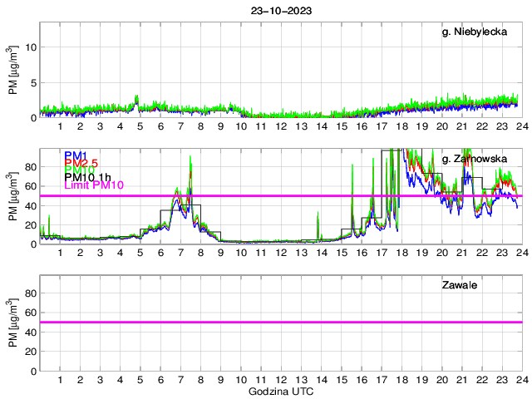
Task: Click hour 18 tick under the Żarnowska plot
Action: [401, 253]
